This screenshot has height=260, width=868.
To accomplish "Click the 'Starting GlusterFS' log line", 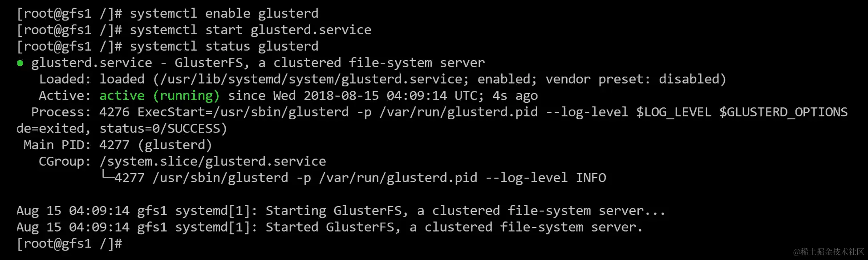I will 341,211.
